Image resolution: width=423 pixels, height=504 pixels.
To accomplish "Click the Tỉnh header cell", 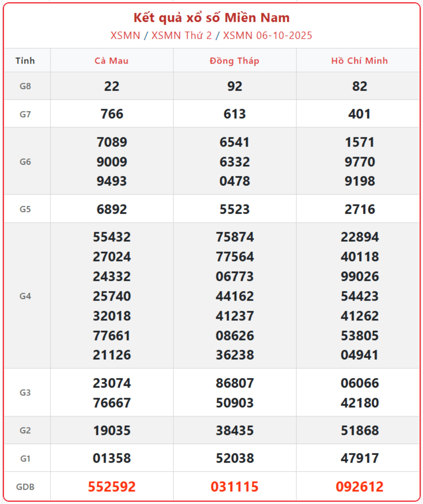I will click(25, 61).
